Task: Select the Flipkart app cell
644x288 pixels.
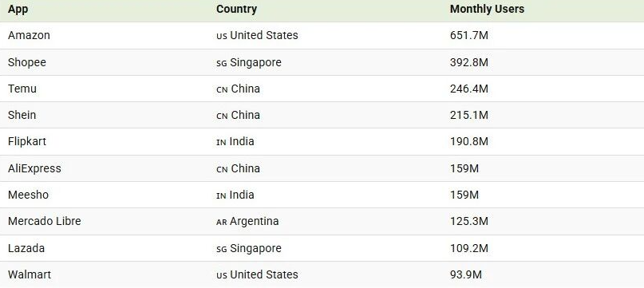Action: click(x=26, y=142)
